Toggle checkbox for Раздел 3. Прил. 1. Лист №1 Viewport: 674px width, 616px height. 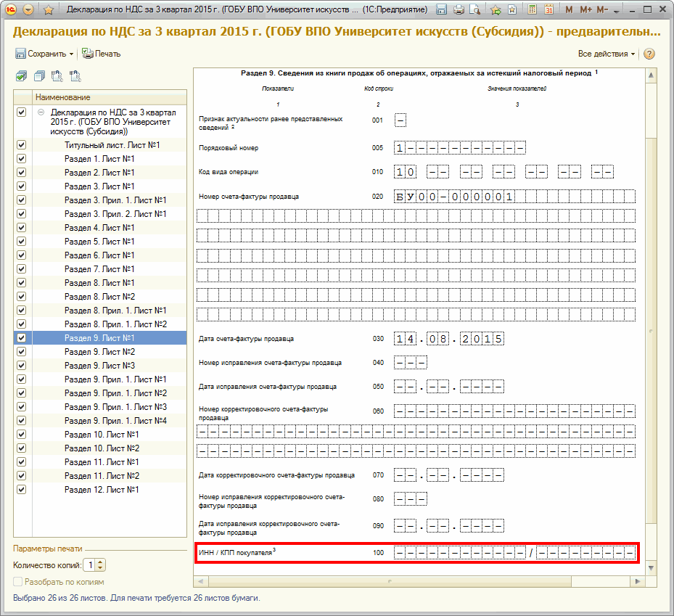[21, 200]
